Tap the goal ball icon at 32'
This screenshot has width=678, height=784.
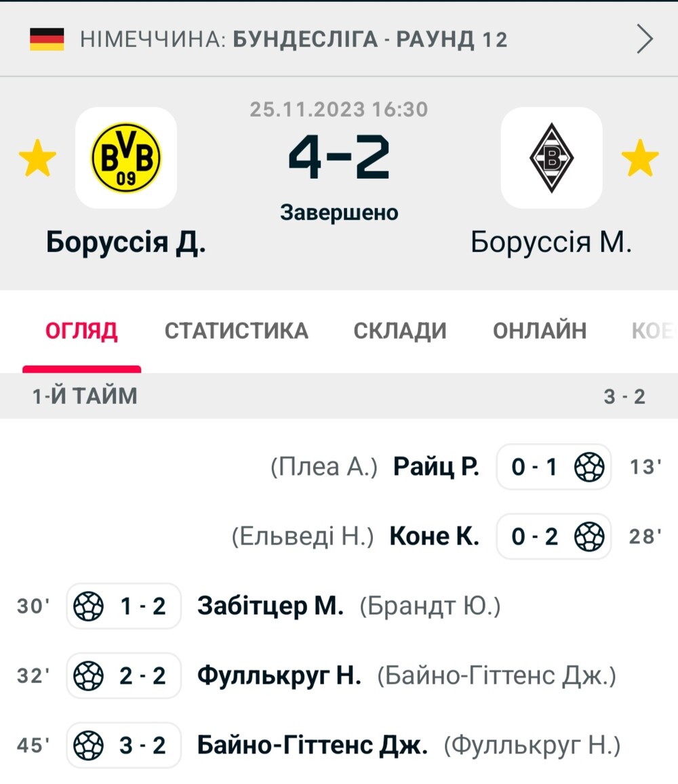pyautogui.click(x=89, y=676)
